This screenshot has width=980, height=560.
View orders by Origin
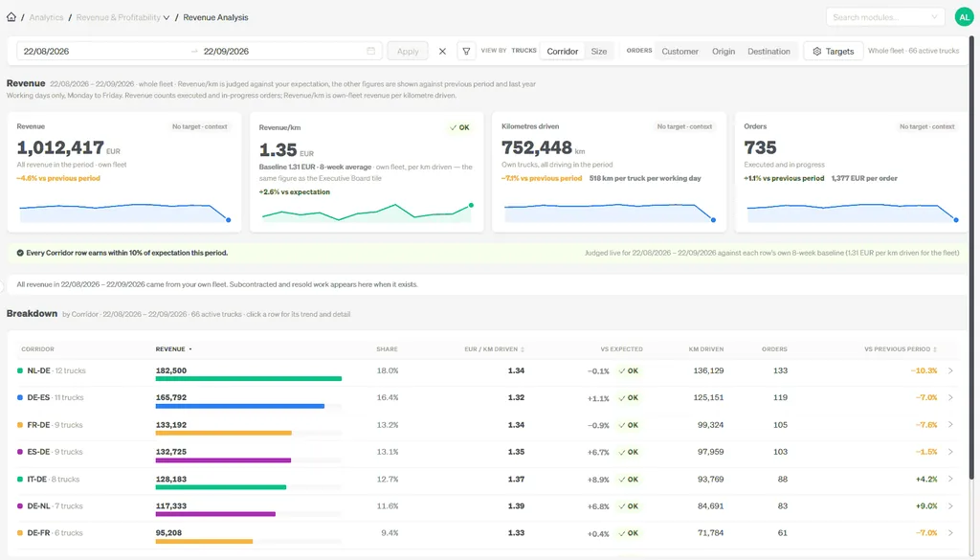[724, 52]
